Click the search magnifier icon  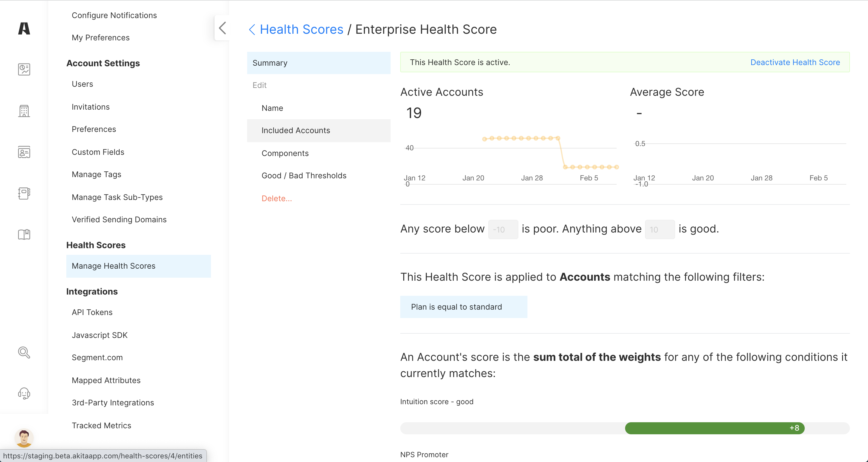(x=24, y=353)
